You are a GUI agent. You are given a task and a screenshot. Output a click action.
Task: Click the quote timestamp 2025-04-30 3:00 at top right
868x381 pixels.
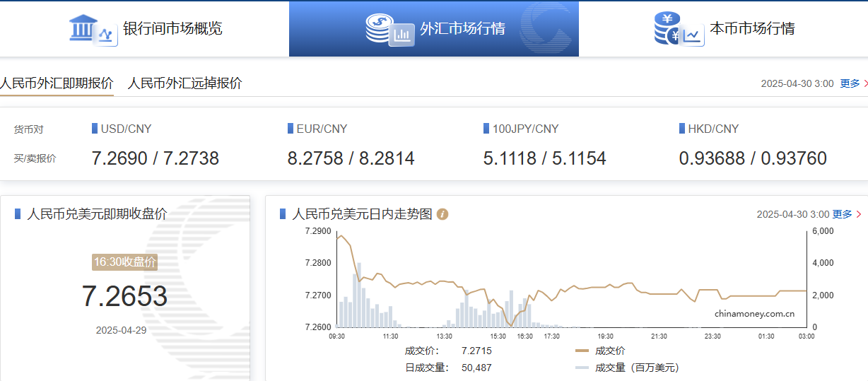[x=797, y=83]
